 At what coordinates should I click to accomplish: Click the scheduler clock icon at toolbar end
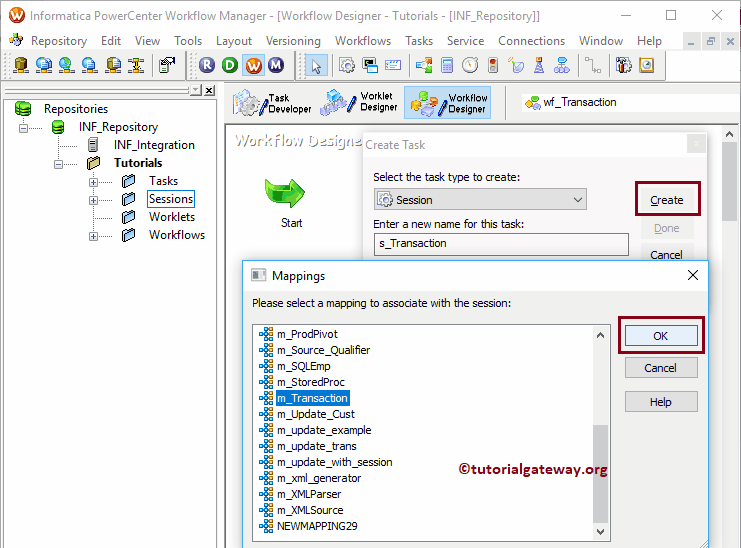pos(646,65)
